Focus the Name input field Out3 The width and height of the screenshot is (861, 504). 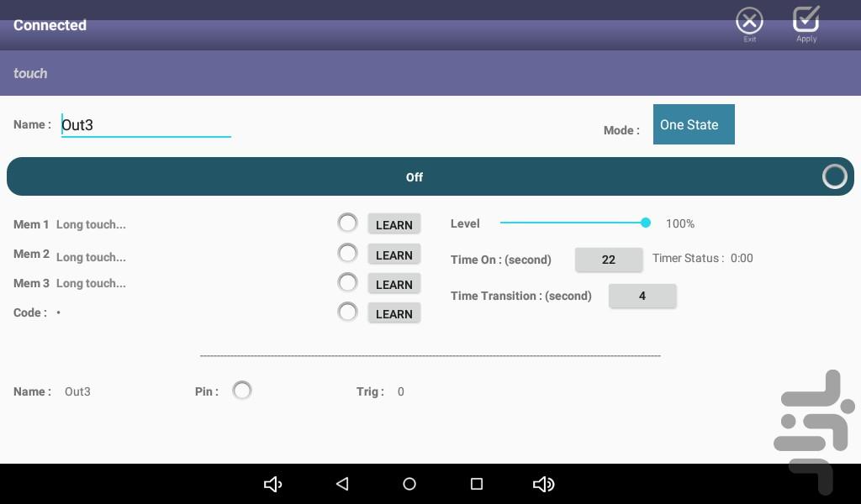[145, 125]
